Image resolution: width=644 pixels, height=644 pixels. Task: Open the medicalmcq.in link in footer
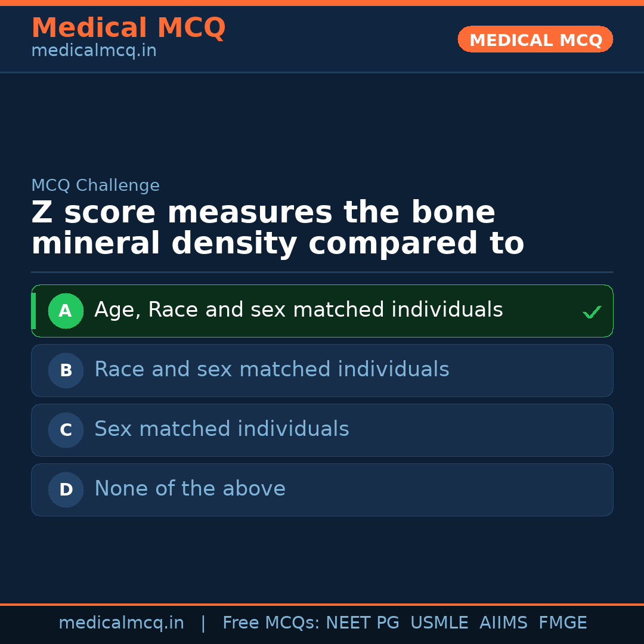[121, 623]
